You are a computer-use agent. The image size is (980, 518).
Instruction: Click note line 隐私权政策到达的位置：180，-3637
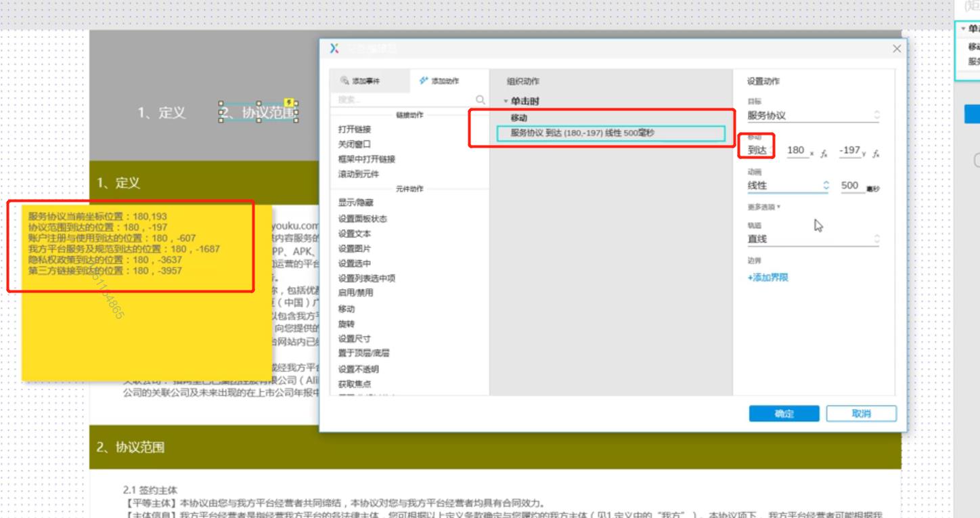pyautogui.click(x=105, y=260)
